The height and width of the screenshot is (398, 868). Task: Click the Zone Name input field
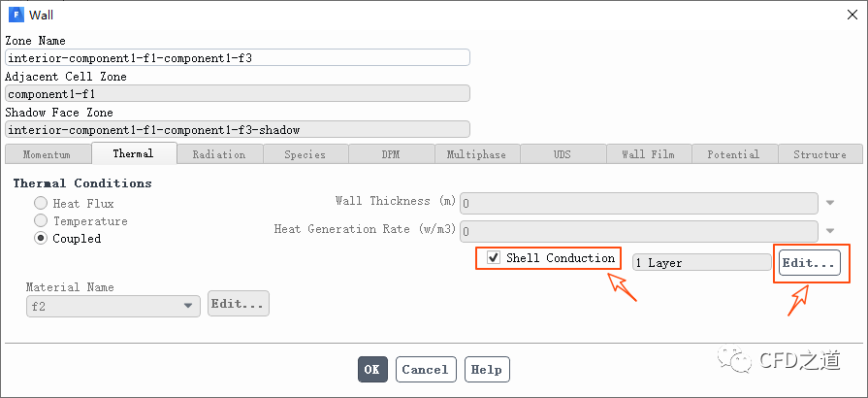click(238, 57)
